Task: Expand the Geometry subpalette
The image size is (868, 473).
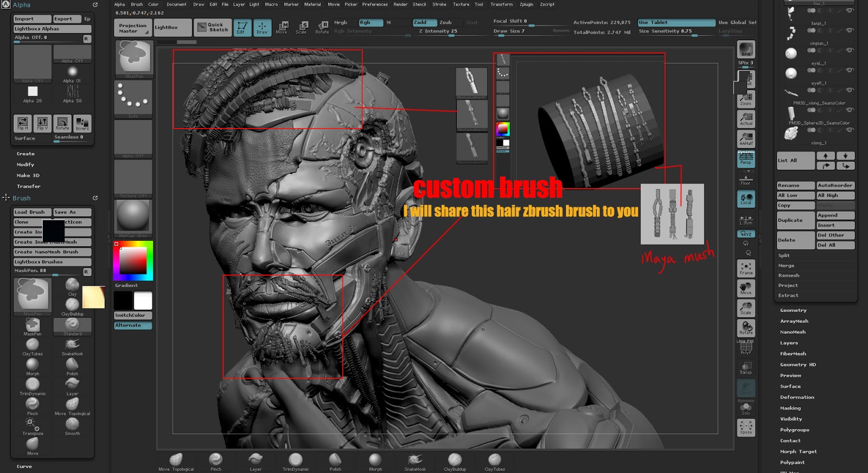Action: point(793,310)
